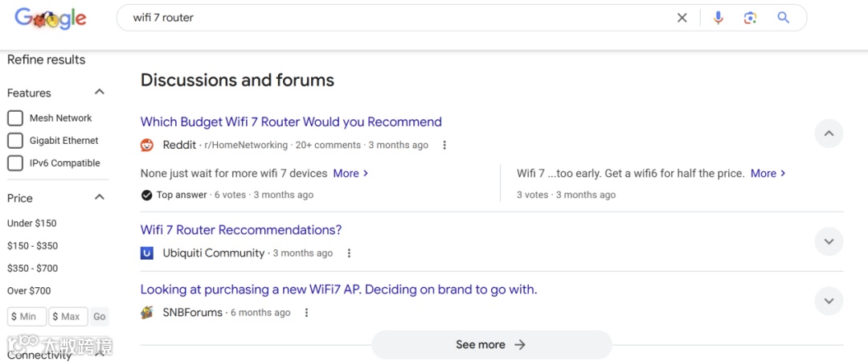
Task: Go to Google homepage via logo
Action: tap(50, 19)
